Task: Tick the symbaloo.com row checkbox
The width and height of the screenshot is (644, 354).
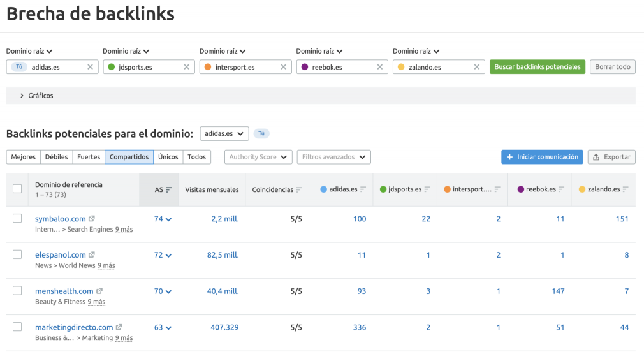Action: pyautogui.click(x=17, y=219)
